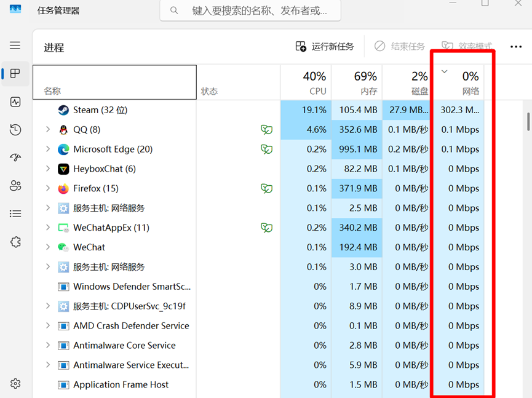Image resolution: width=532 pixels, height=398 pixels.
Task: Select Antimalware Service Executable row name
Action: pos(131,365)
